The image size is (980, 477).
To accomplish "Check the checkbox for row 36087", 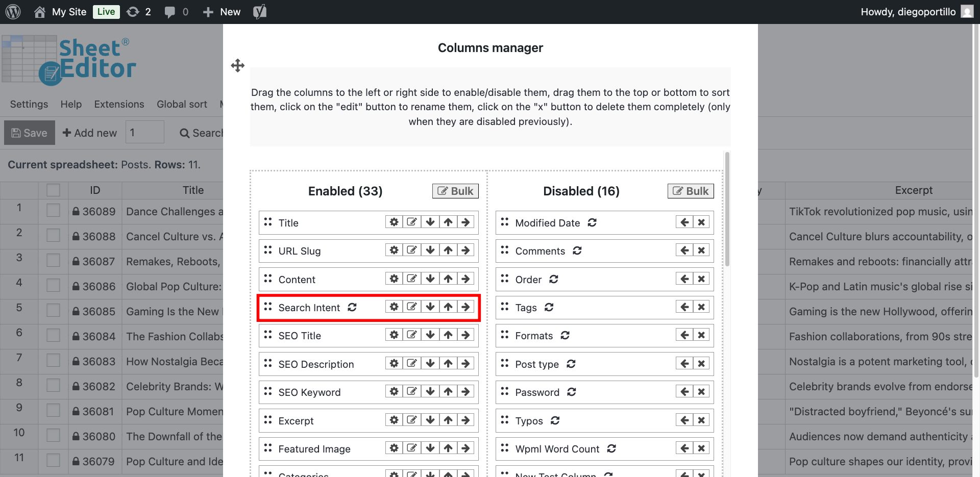I will coord(53,261).
